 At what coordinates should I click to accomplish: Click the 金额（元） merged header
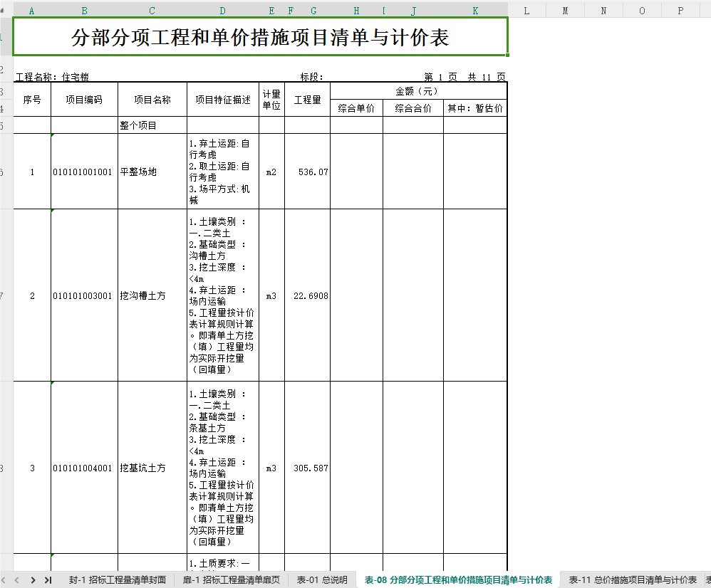tap(418, 91)
